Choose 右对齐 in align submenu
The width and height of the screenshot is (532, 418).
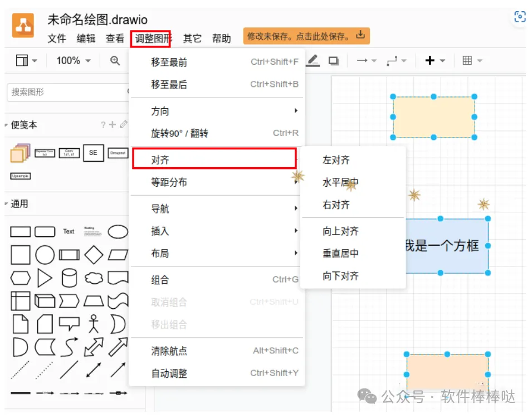click(353, 205)
